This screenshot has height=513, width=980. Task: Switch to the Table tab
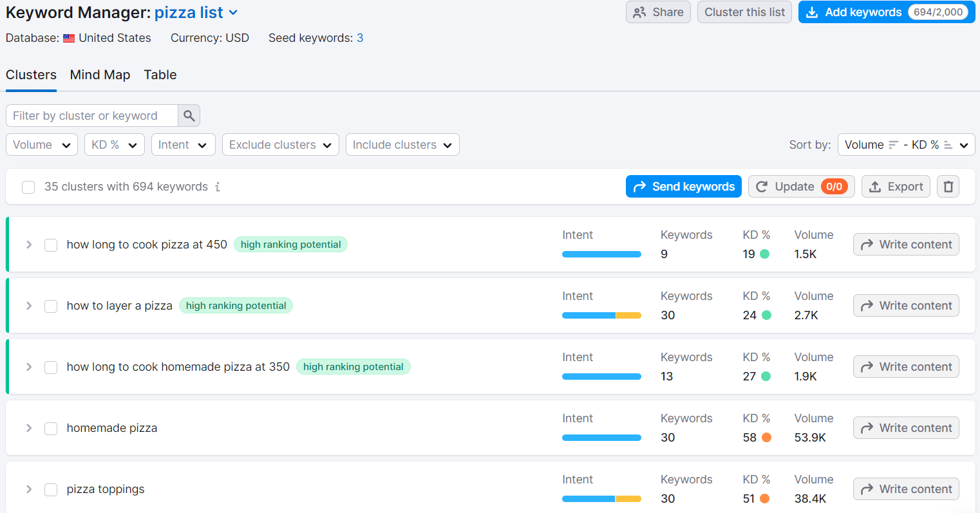(160, 75)
